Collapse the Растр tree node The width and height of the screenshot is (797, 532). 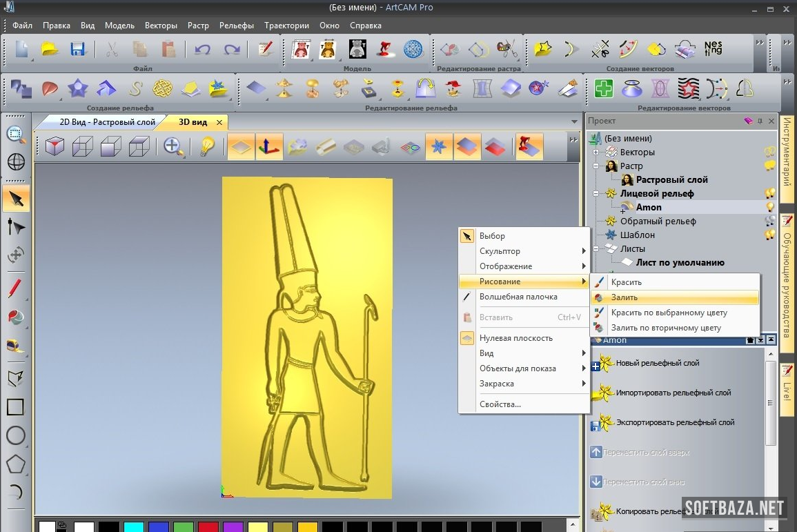(596, 166)
